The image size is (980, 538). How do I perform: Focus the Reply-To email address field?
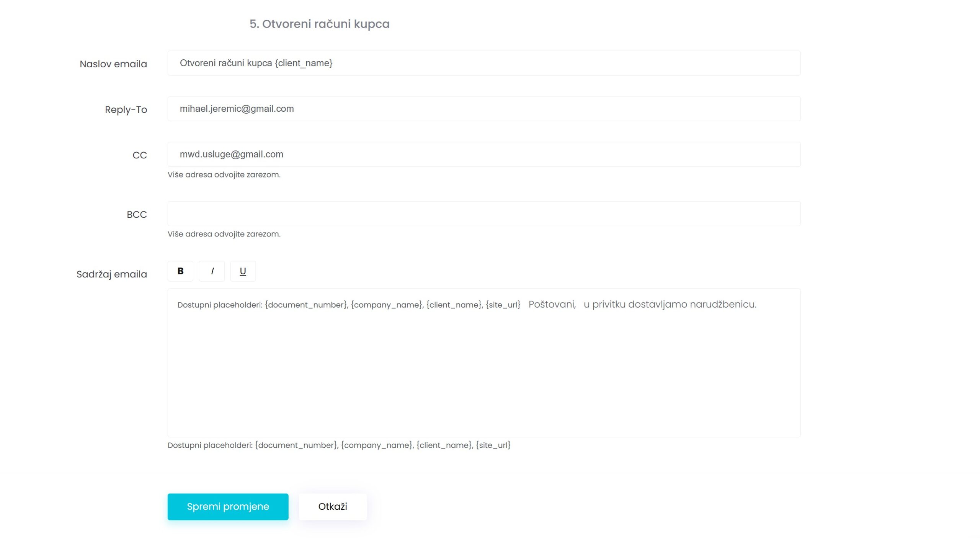point(484,109)
